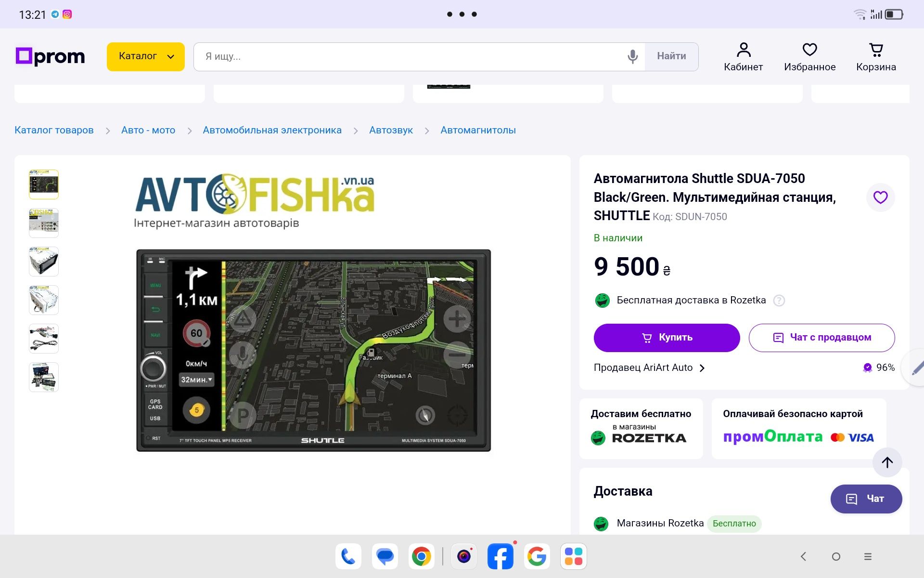Click the green Бесплатно badge
Viewport: 924px width, 578px height.
(x=734, y=524)
